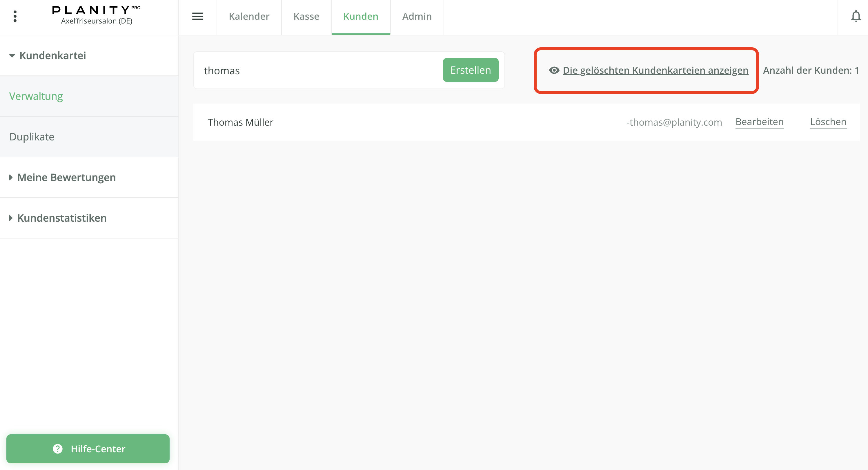Image resolution: width=868 pixels, height=470 pixels.
Task: Show the deleted Kundenkarteien link
Action: (655, 70)
